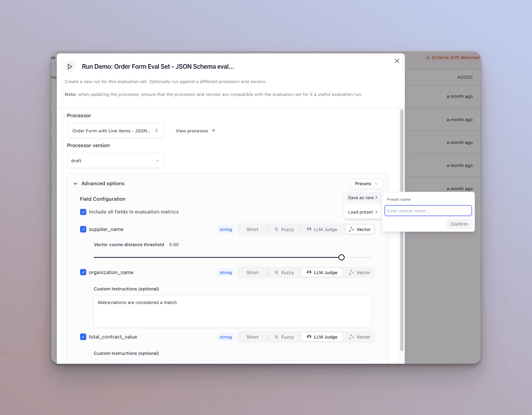This screenshot has width=532, height=415.
Task: Choose Vector matching for total_contract_value
Action: coord(360,337)
